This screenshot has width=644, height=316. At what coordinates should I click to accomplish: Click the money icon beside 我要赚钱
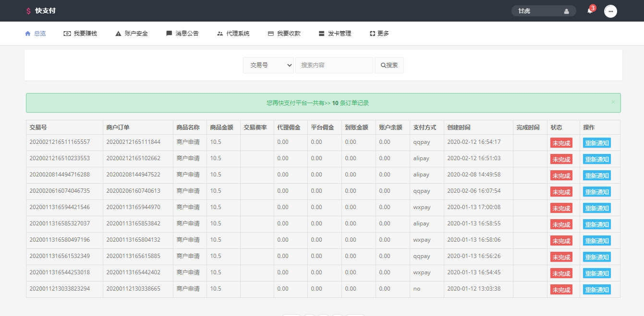coord(67,34)
